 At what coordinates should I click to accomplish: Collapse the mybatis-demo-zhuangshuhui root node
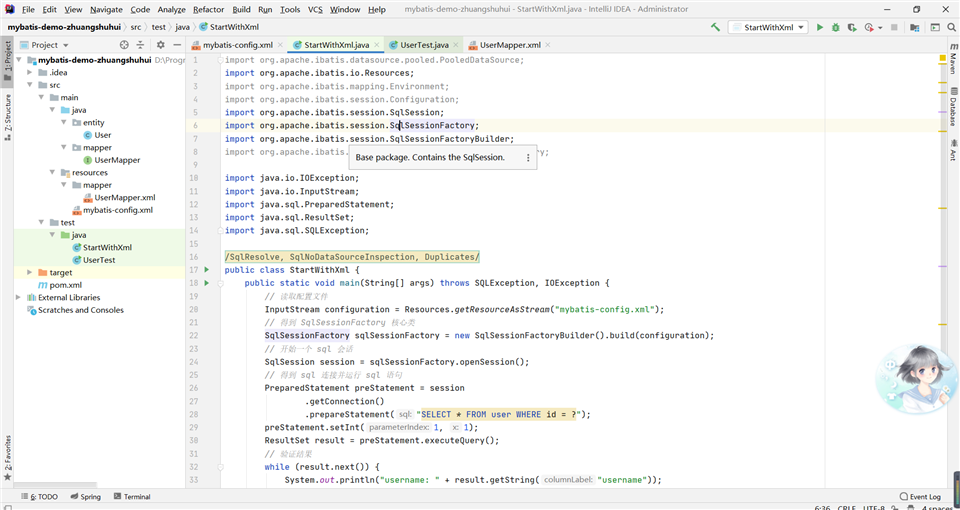[x=18, y=60]
